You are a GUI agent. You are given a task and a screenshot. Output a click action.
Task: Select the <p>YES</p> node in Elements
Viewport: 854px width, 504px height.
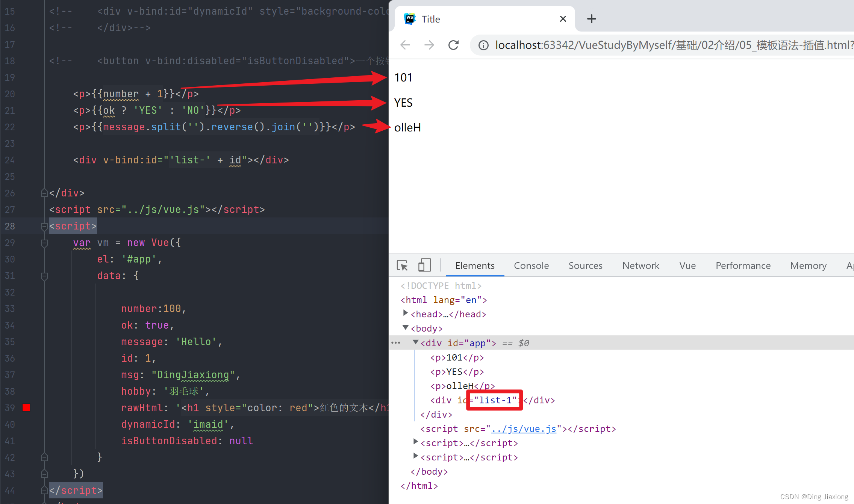pos(457,372)
